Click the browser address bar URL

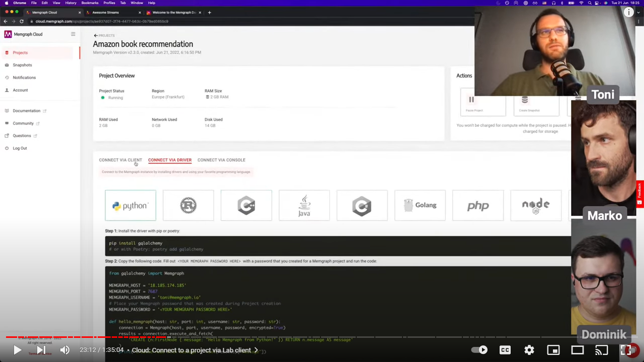tap(102, 21)
